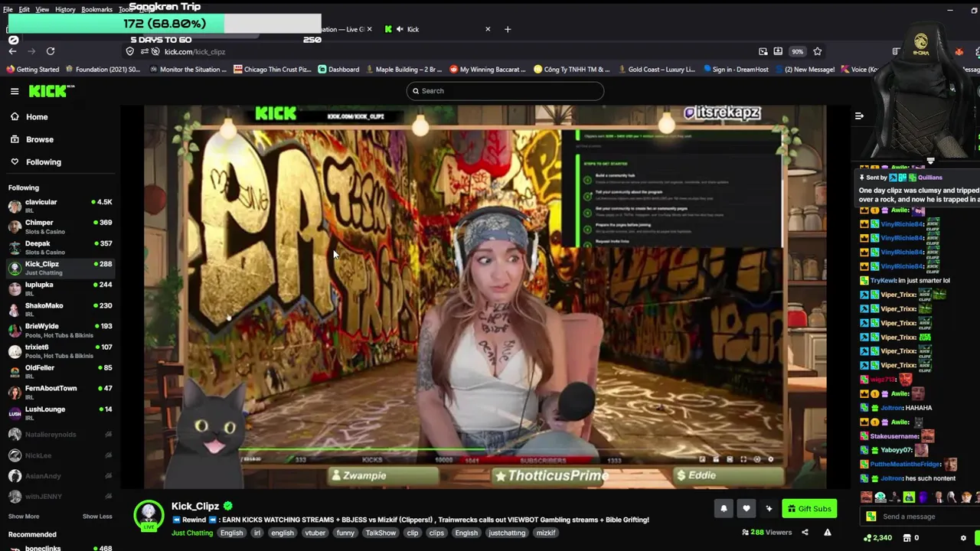Click the Just Chatting category link

192,533
